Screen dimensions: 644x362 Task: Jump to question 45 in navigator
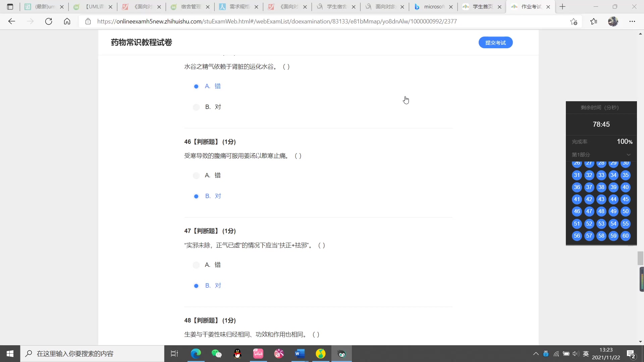tap(626, 199)
